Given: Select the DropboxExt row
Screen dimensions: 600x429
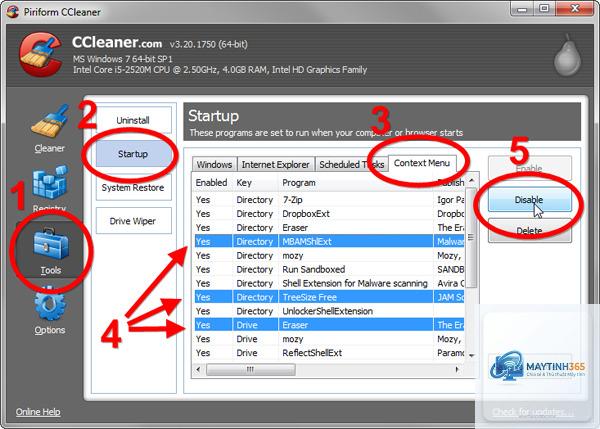Looking at the screenshot, I should coord(329,214).
